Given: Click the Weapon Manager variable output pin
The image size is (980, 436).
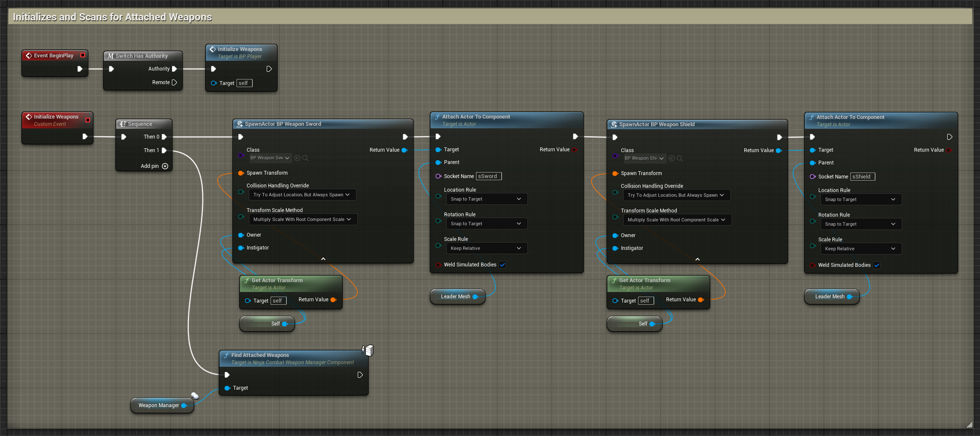Looking at the screenshot, I should point(184,405).
